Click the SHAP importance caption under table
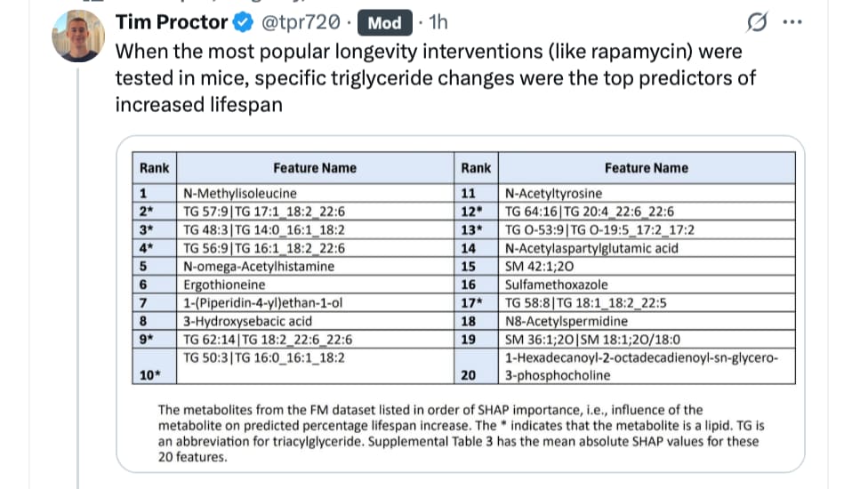 pos(461,433)
